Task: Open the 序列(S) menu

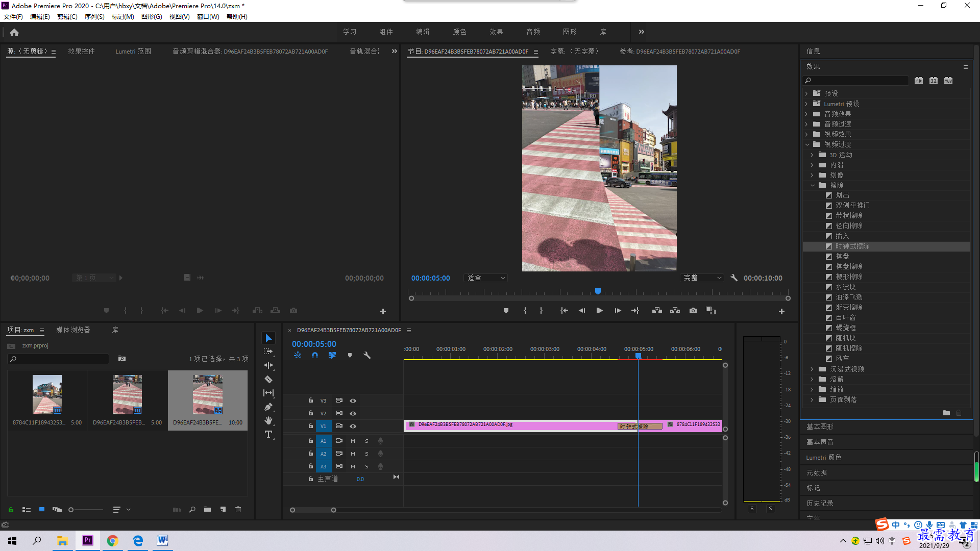Action: [x=94, y=17]
